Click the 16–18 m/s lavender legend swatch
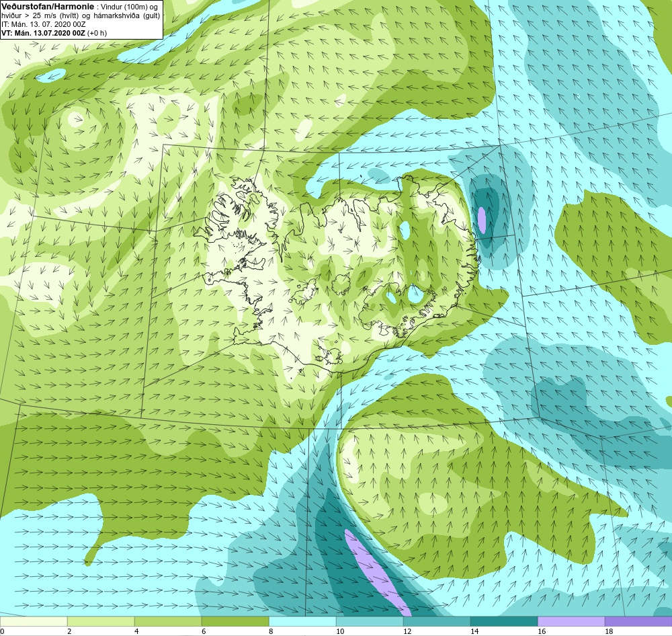672x636 pixels. coord(571,621)
